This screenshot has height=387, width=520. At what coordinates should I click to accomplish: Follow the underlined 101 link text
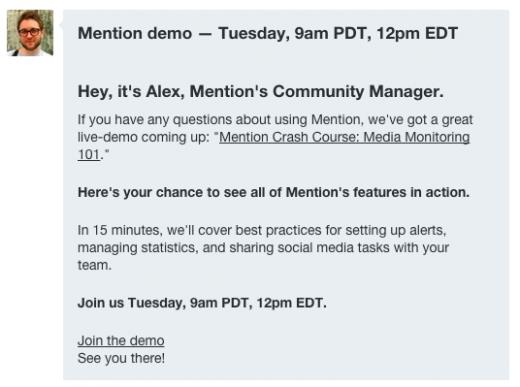coord(89,155)
